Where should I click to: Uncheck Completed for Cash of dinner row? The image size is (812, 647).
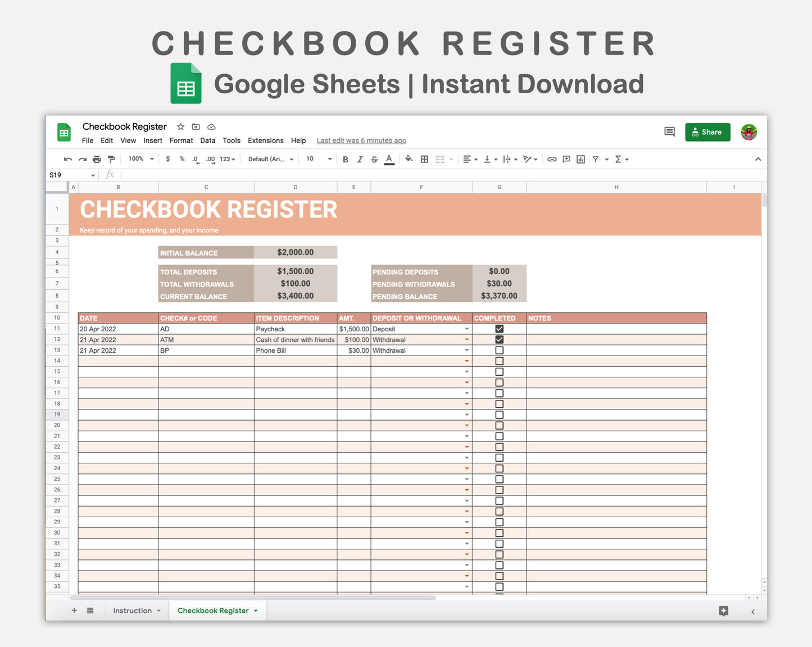499,340
